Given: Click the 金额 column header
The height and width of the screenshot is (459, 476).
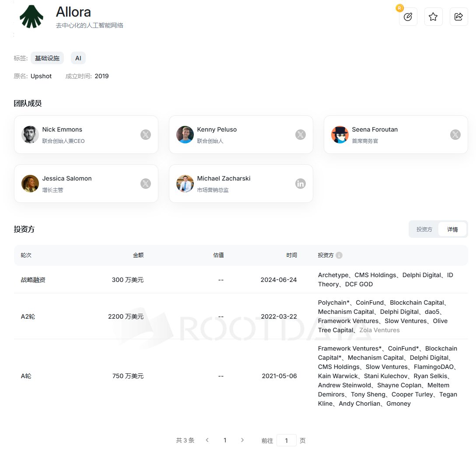Looking at the screenshot, I should click(x=138, y=255).
